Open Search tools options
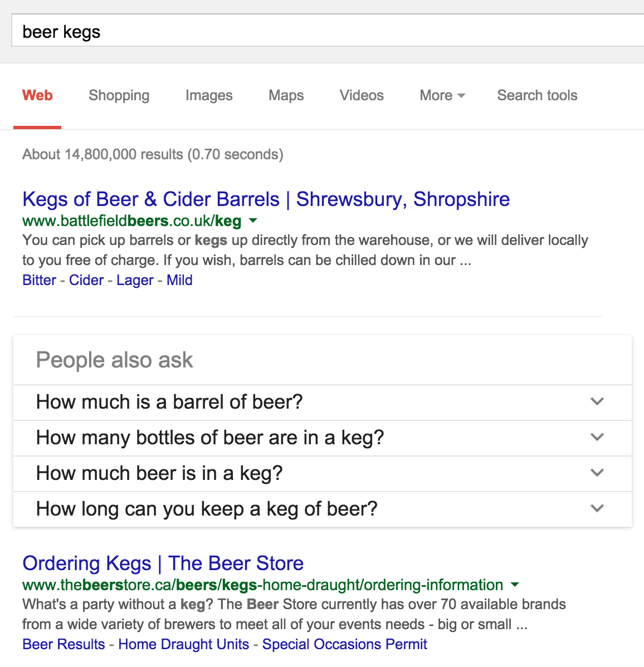The width and height of the screenshot is (644, 667). click(537, 95)
